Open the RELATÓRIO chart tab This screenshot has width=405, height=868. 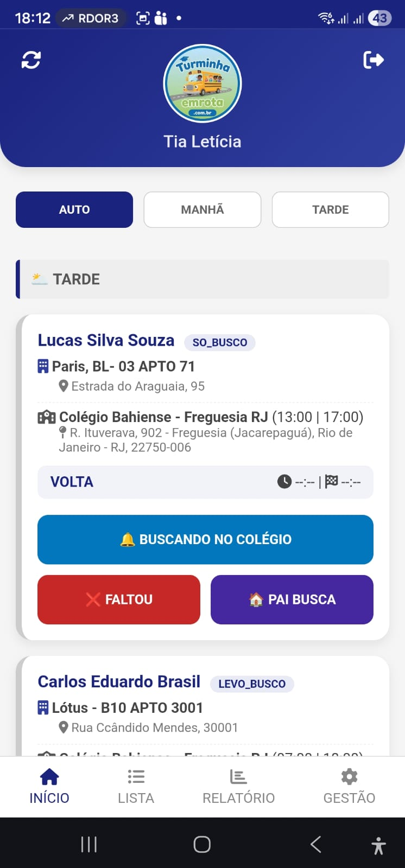click(x=238, y=786)
